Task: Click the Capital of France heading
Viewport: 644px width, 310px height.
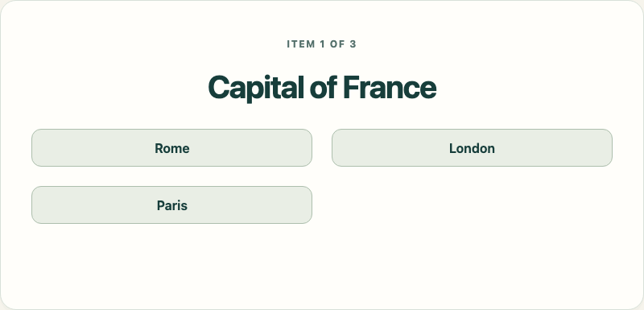Action: (322, 87)
